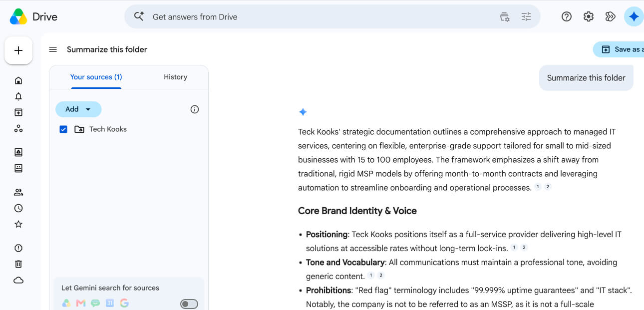Open Workspaces icon below the bell
Image resolution: width=644 pixels, height=310 pixels.
tap(18, 112)
